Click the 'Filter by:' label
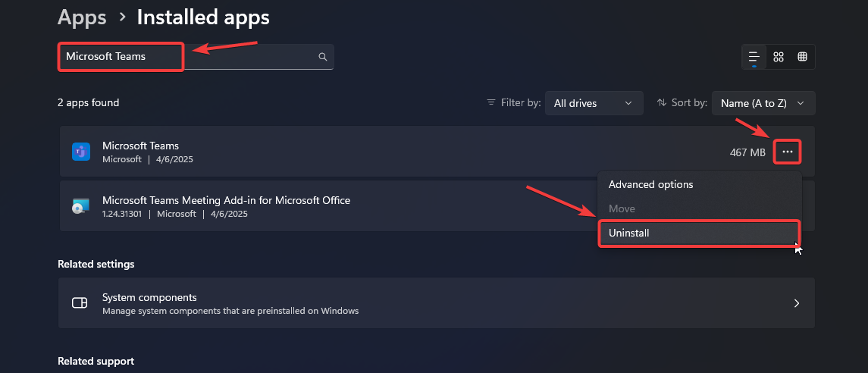Screen dimensions: 868x373 click(520, 103)
